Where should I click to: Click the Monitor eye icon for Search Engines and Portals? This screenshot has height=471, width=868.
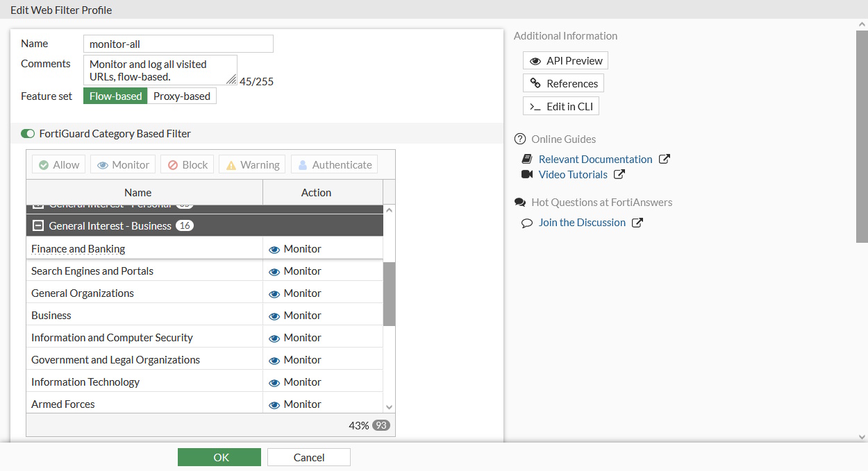[274, 271]
